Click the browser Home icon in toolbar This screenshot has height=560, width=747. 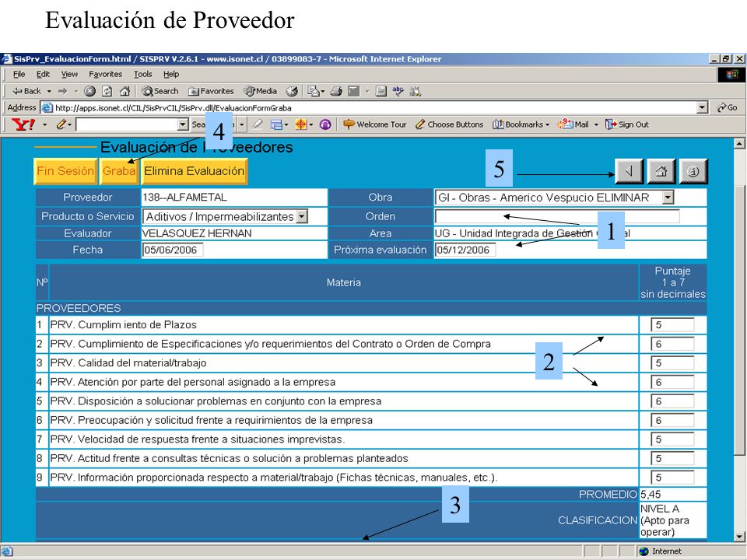click(x=124, y=91)
